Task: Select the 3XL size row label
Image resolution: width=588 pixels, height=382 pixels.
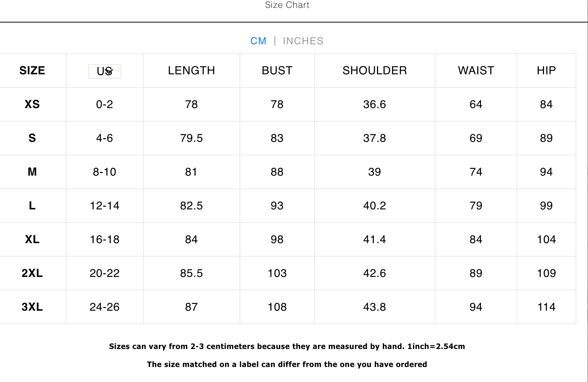Action: (32, 307)
